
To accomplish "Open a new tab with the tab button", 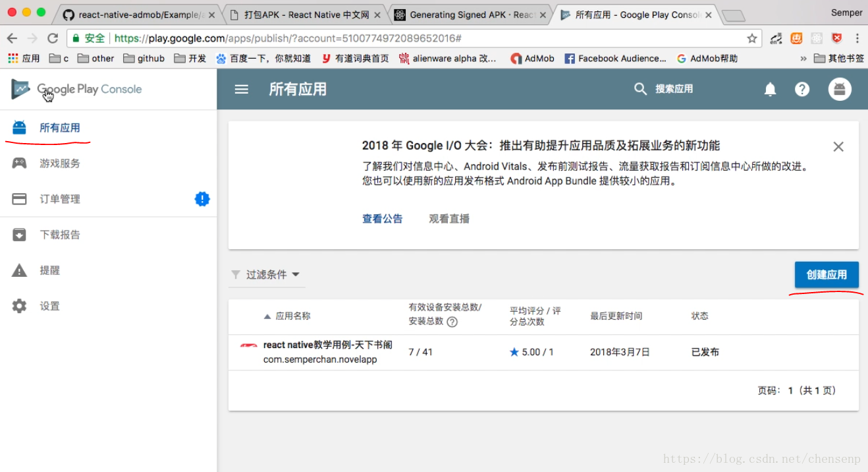I will [733, 15].
